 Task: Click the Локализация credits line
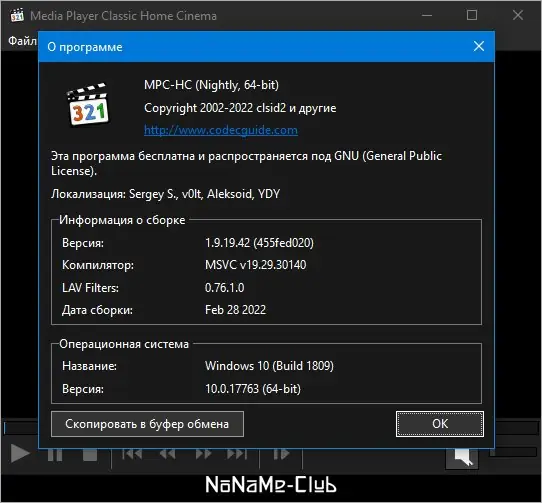[166, 194]
